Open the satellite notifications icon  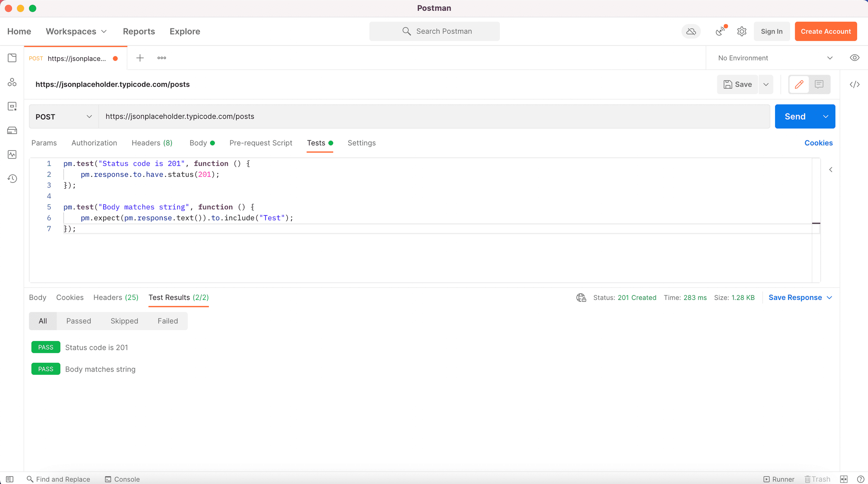[x=721, y=31]
